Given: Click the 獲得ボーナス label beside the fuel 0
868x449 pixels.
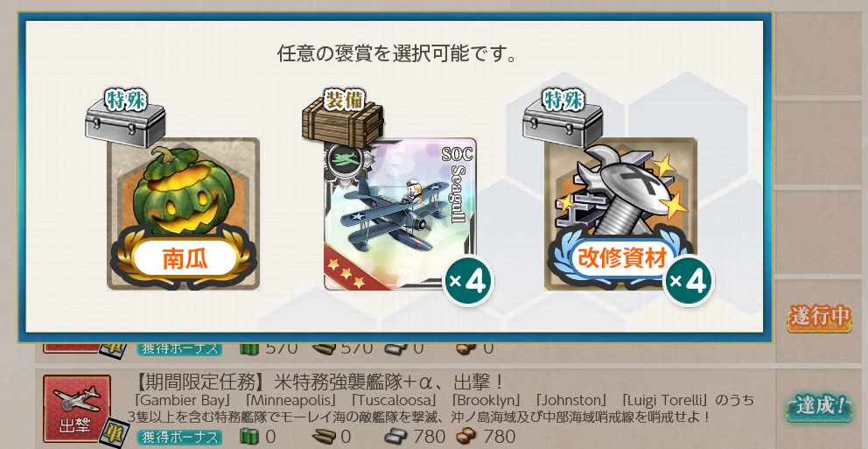Looking at the screenshot, I should [x=179, y=437].
